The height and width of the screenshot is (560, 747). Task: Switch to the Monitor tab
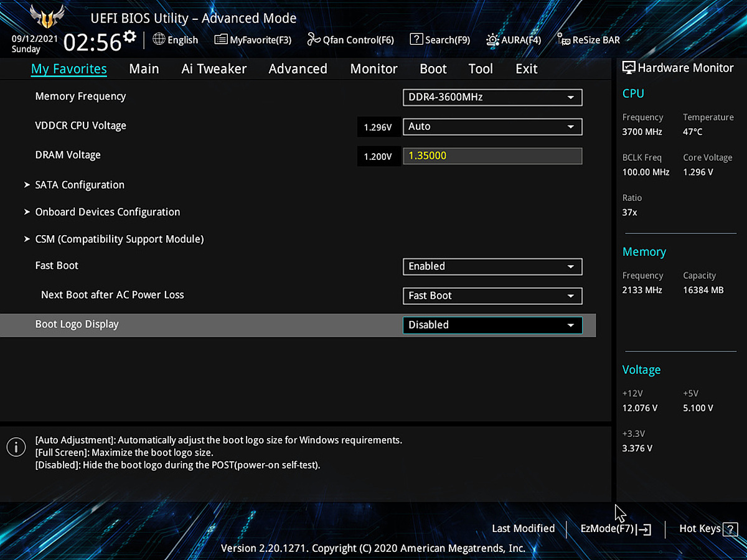click(374, 69)
